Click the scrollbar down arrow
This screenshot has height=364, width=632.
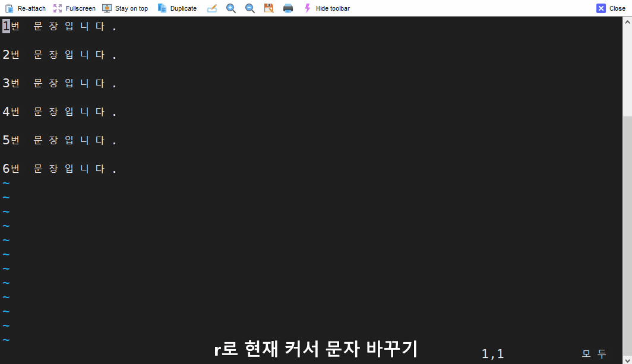(x=627, y=360)
